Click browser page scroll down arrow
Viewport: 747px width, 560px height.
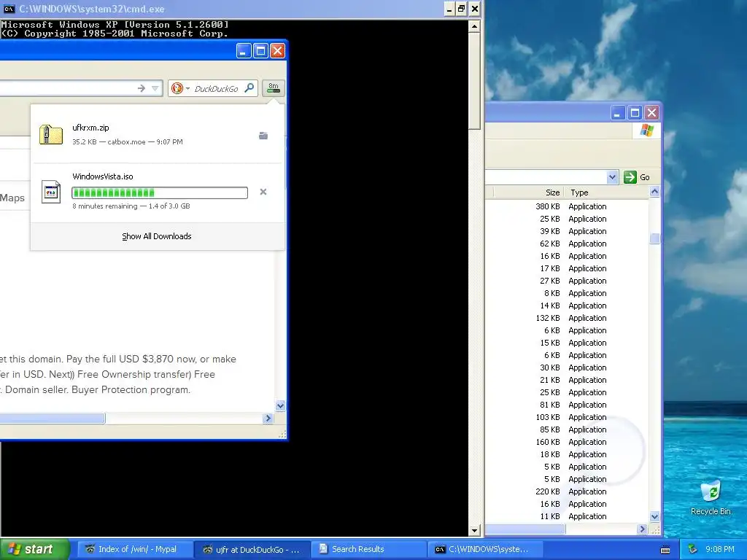point(280,405)
